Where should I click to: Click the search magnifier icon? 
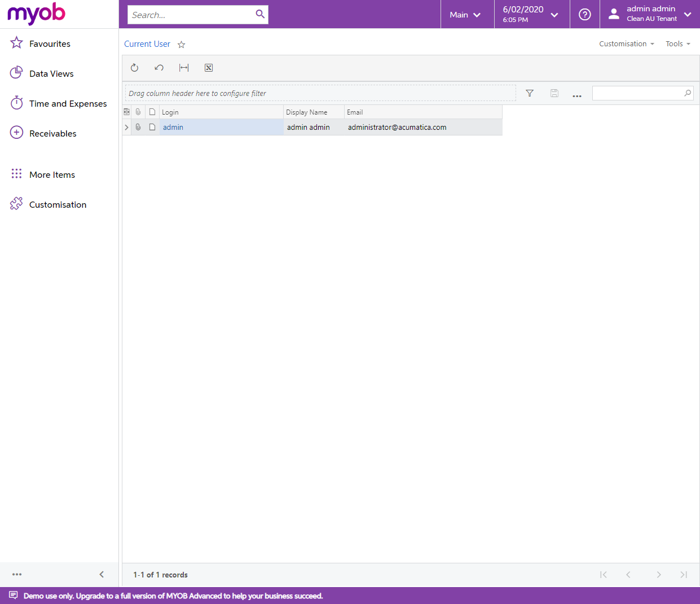coord(260,14)
